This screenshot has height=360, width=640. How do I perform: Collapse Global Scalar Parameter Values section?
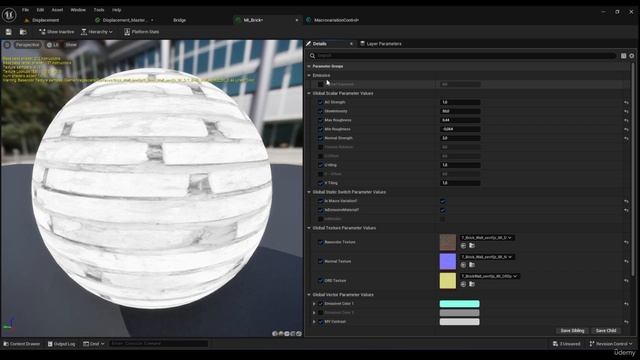[309, 93]
